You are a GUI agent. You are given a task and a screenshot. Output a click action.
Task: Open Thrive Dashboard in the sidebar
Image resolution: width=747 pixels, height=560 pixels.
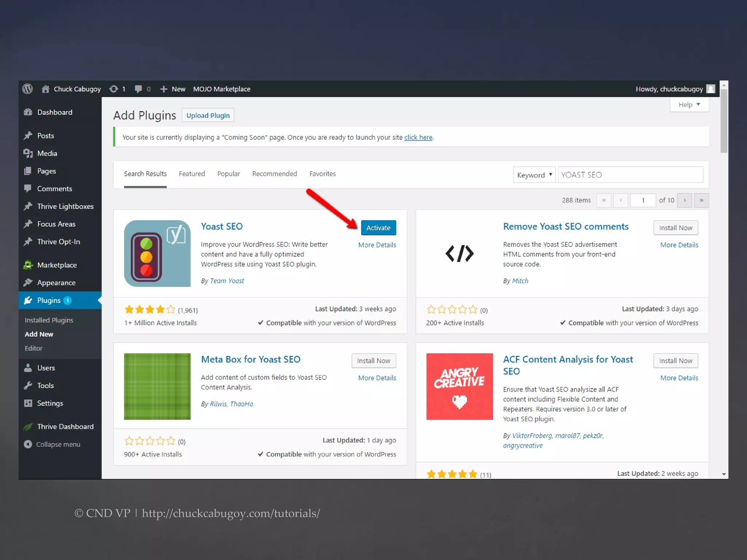[60, 427]
